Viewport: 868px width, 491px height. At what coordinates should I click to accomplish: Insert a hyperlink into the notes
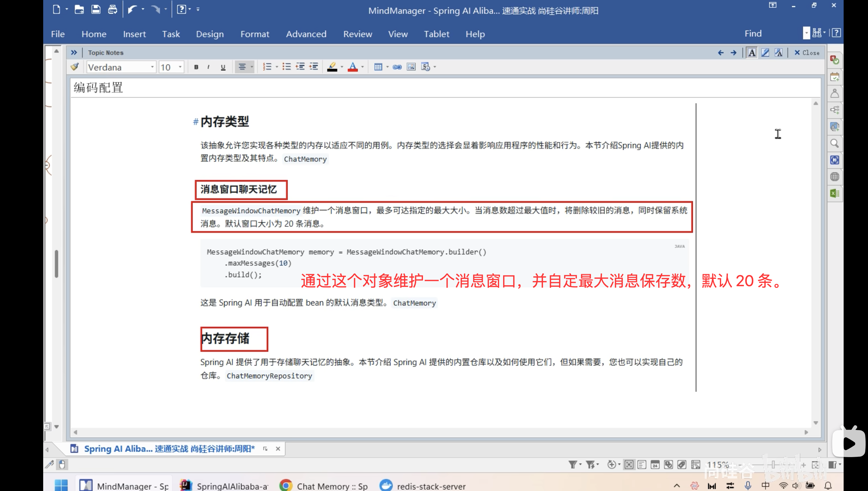397,67
